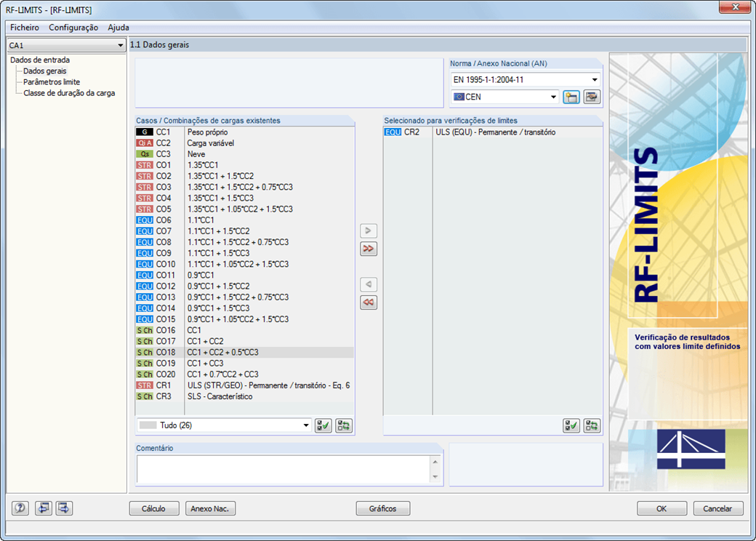This screenshot has width=756, height=541.
Task: Select Parâmetros limite tree item
Action: [52, 82]
